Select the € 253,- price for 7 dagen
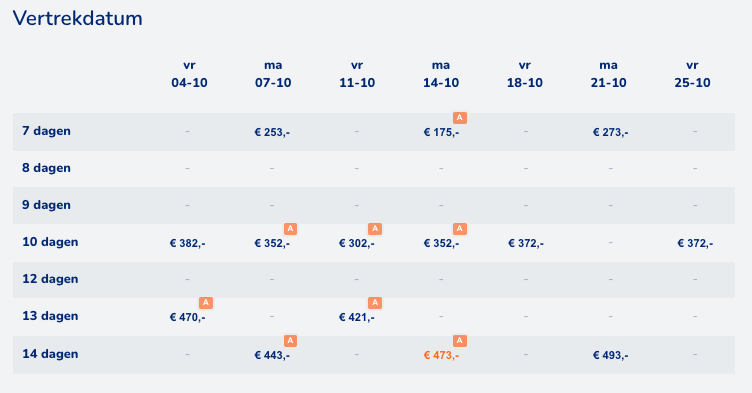 pos(272,132)
